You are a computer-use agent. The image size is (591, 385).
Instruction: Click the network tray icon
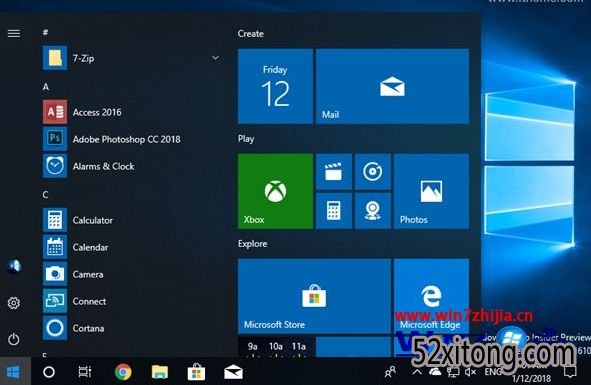453,372
